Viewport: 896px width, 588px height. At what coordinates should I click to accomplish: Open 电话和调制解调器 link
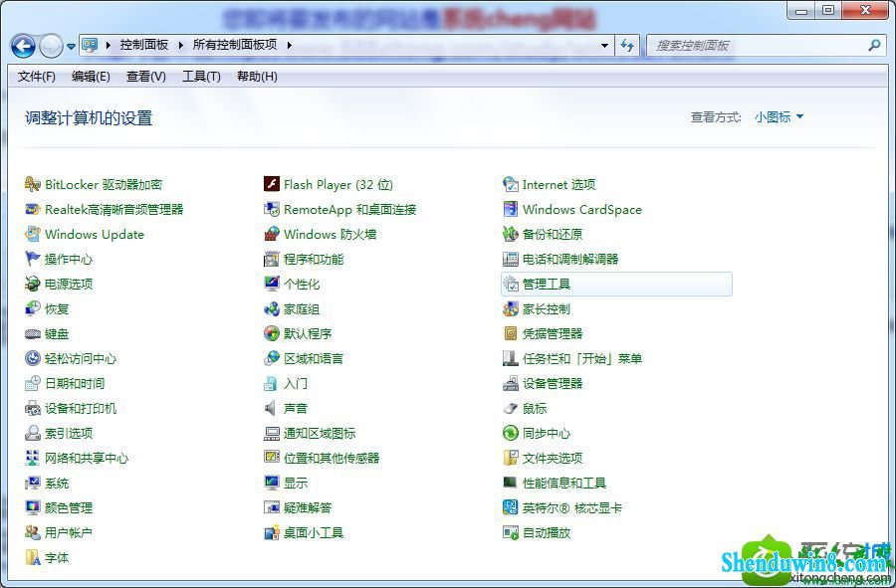(570, 259)
